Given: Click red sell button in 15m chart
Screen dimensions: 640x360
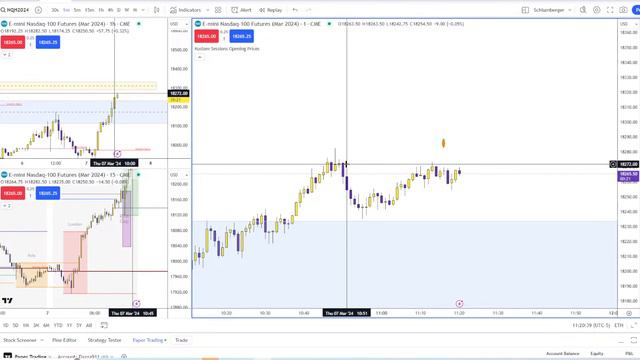Looking at the screenshot, I should click(13, 193).
